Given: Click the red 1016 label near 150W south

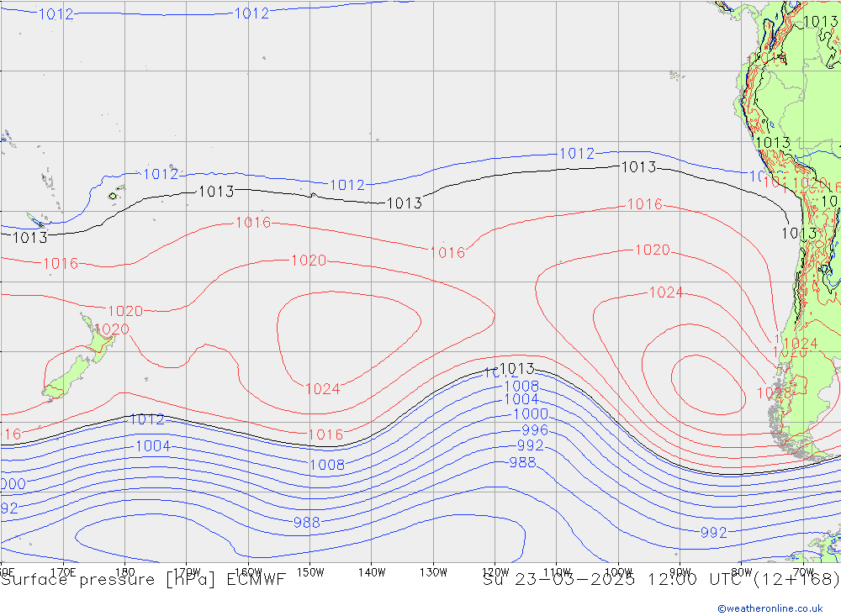Looking at the screenshot, I should point(325,434).
